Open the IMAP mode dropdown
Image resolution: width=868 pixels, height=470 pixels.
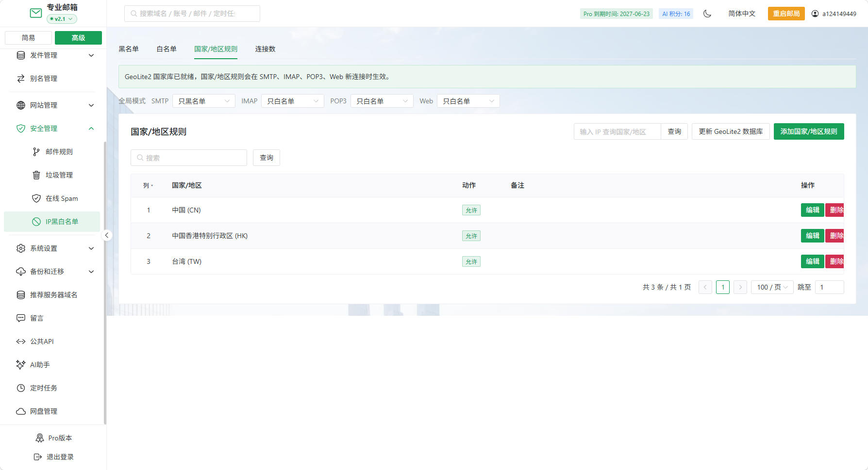click(x=293, y=101)
